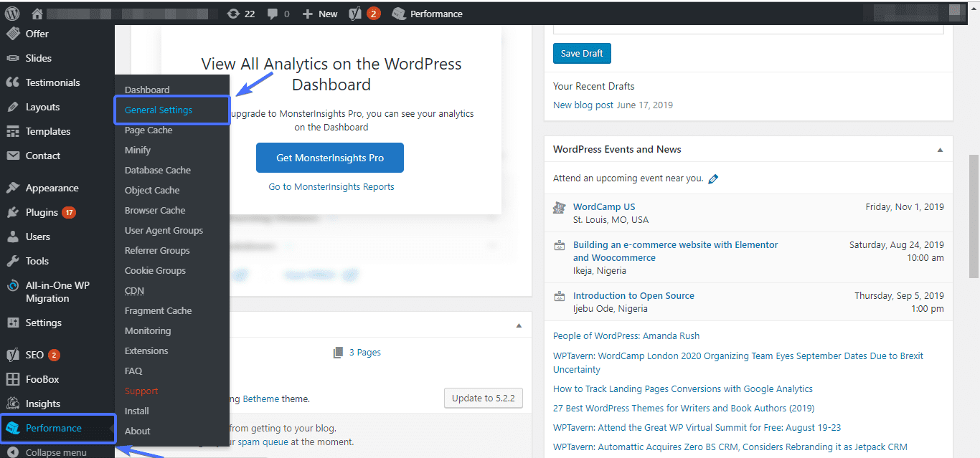
Task: Select CDN in Performance submenu
Action: click(134, 290)
